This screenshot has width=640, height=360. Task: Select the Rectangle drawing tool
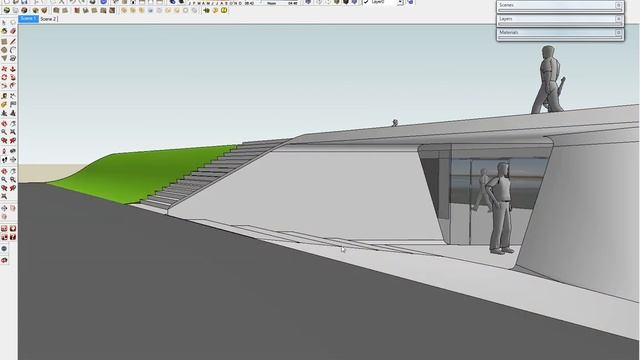point(4,42)
